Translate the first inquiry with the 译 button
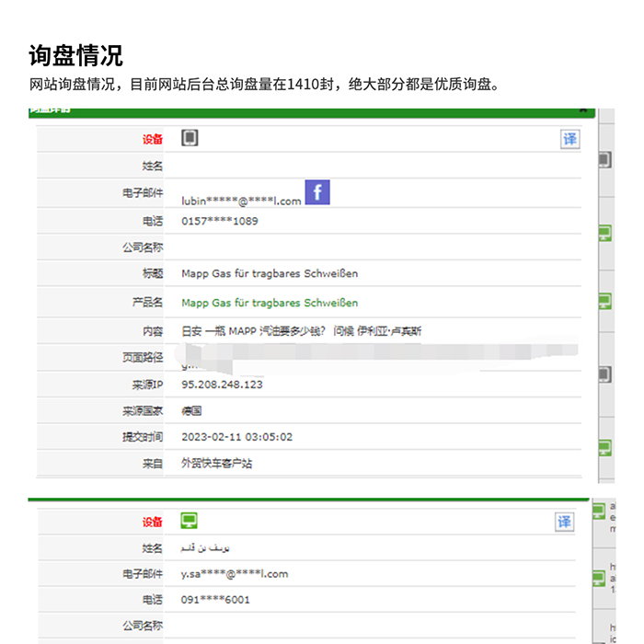Screen dimensions: 644x644 click(569, 139)
